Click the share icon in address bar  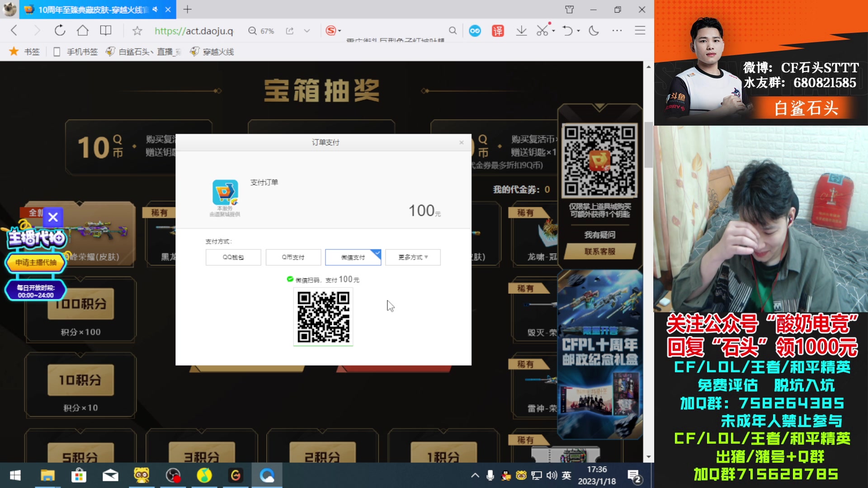[290, 31]
